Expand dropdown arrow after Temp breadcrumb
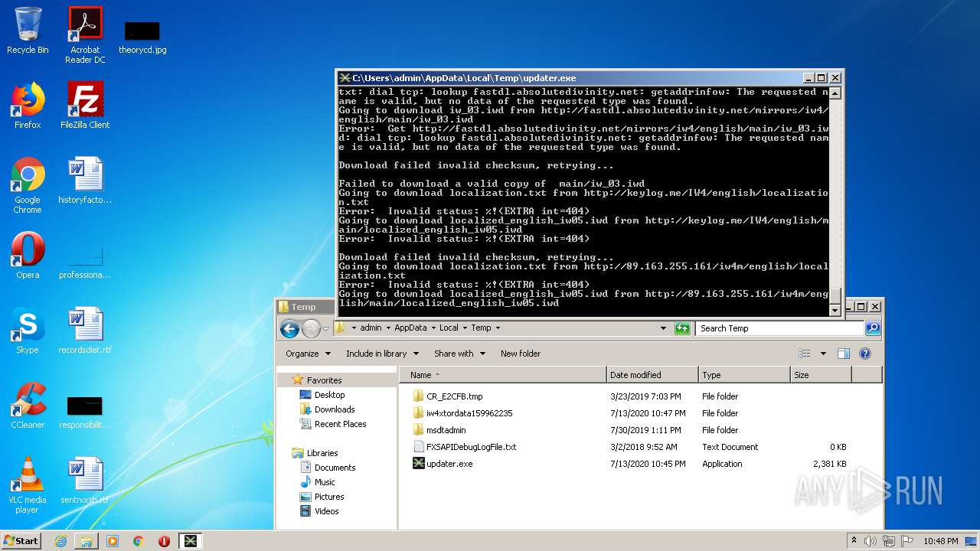The height and width of the screenshot is (551, 980). click(x=498, y=328)
